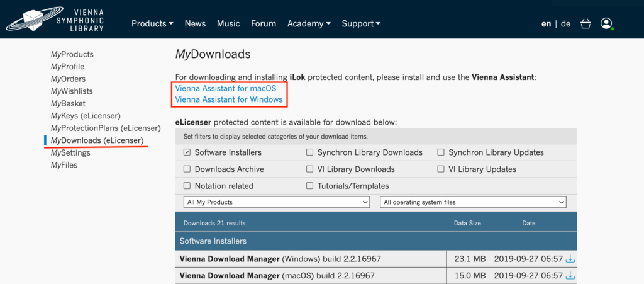The width and height of the screenshot is (644, 284).
Task: Switch language to German (de)
Action: 565,24
